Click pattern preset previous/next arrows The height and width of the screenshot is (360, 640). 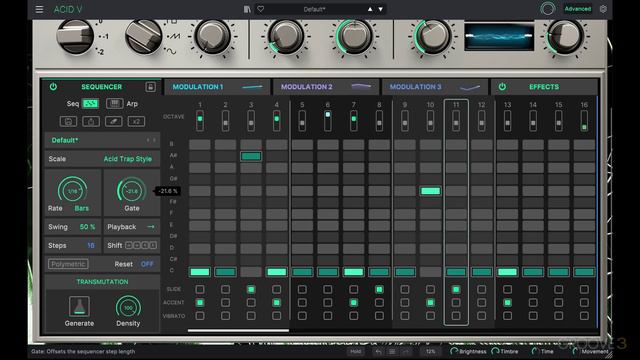click(x=151, y=140)
